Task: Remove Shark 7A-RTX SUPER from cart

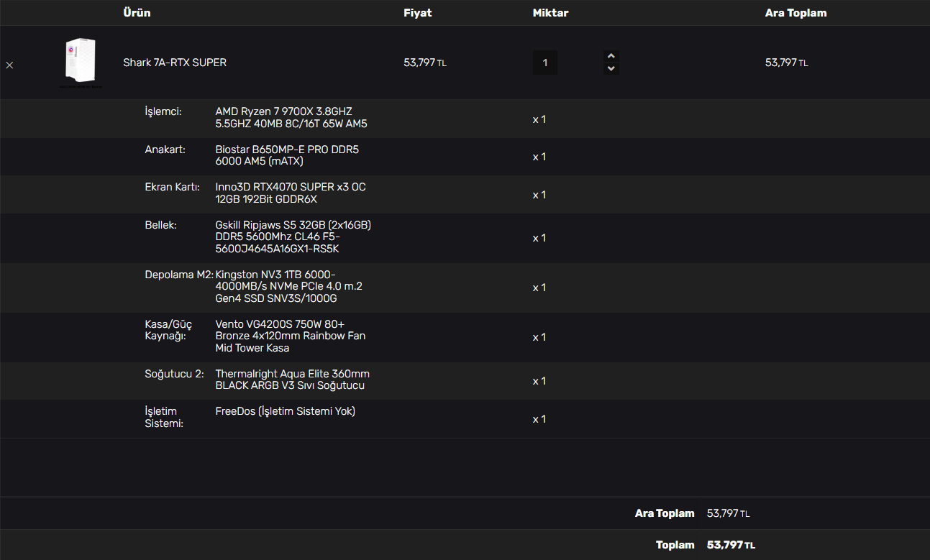Action: click(9, 65)
